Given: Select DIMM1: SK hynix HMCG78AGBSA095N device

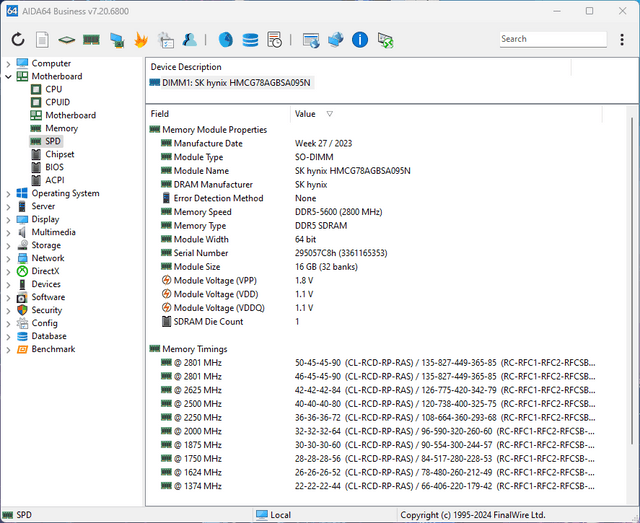Looking at the screenshot, I should [x=231, y=83].
